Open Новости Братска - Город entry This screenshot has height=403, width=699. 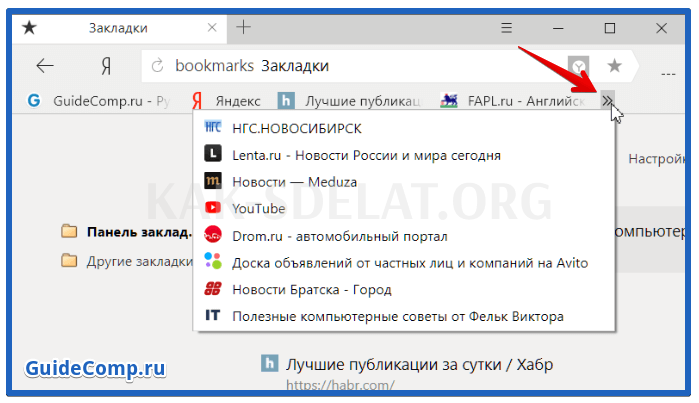(404, 289)
